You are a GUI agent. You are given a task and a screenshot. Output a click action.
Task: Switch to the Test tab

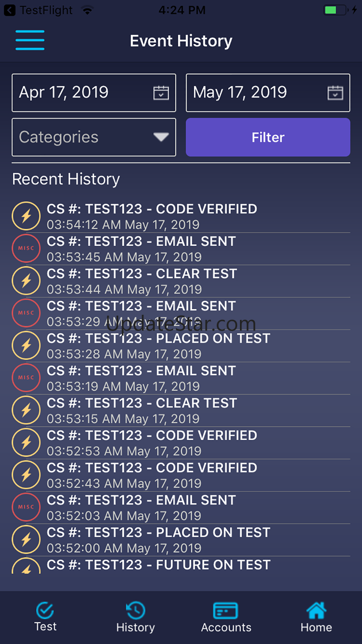[45, 617]
